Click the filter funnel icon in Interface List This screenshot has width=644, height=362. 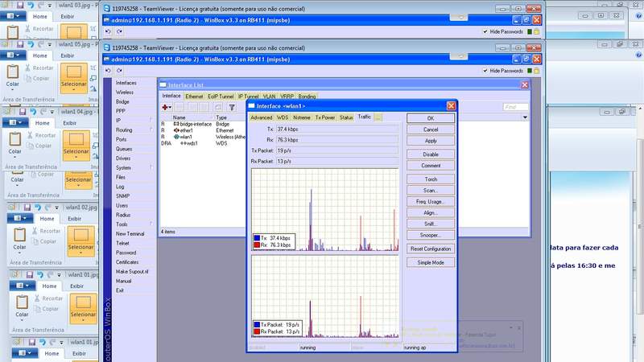232,107
